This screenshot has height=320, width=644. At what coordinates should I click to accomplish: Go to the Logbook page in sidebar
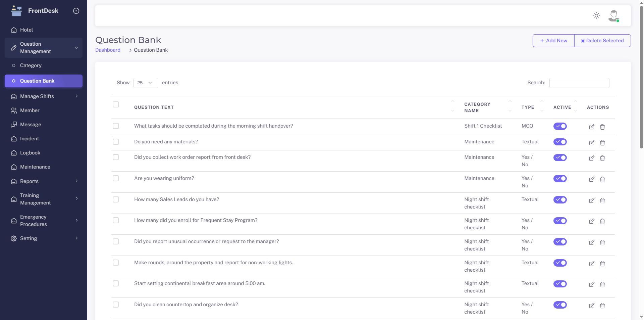point(30,153)
